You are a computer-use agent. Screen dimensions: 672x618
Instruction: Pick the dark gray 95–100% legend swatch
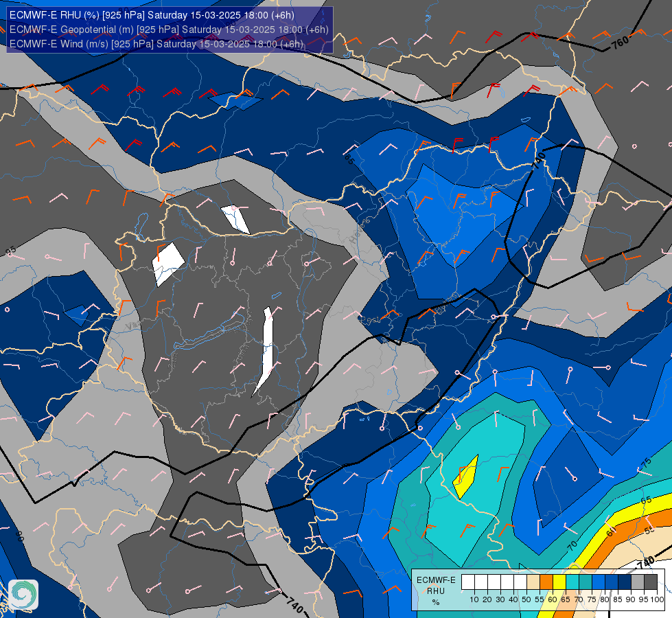[651, 582]
